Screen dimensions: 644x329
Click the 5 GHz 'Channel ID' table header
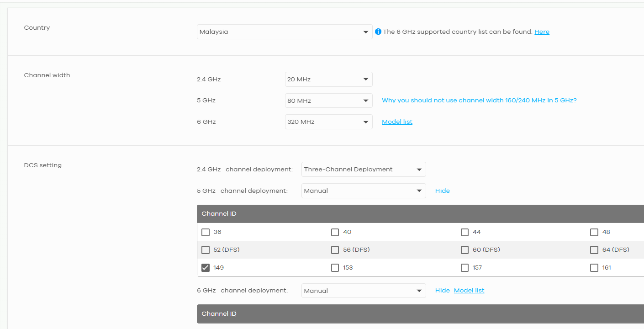point(420,214)
